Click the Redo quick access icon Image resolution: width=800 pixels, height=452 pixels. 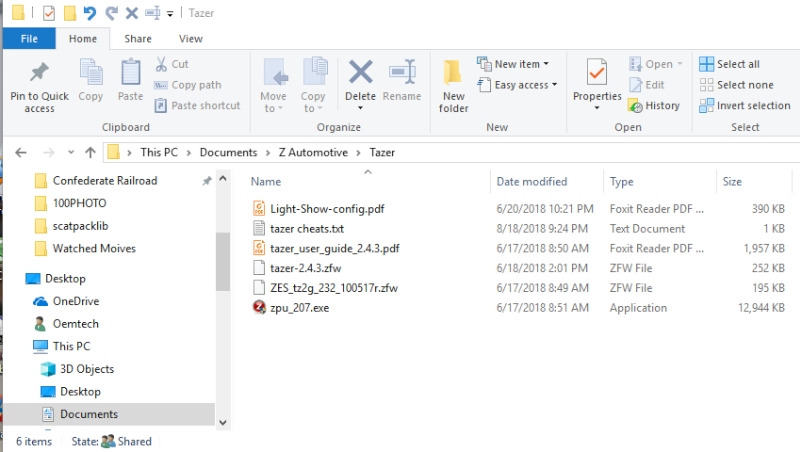point(111,13)
